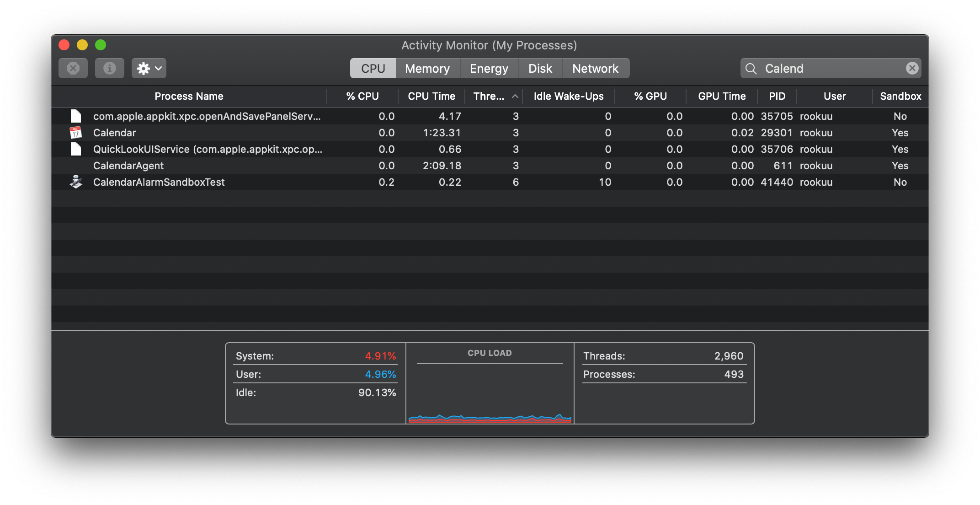This screenshot has width=980, height=505.
Task: Clear the search field with the X icon
Action: [912, 68]
